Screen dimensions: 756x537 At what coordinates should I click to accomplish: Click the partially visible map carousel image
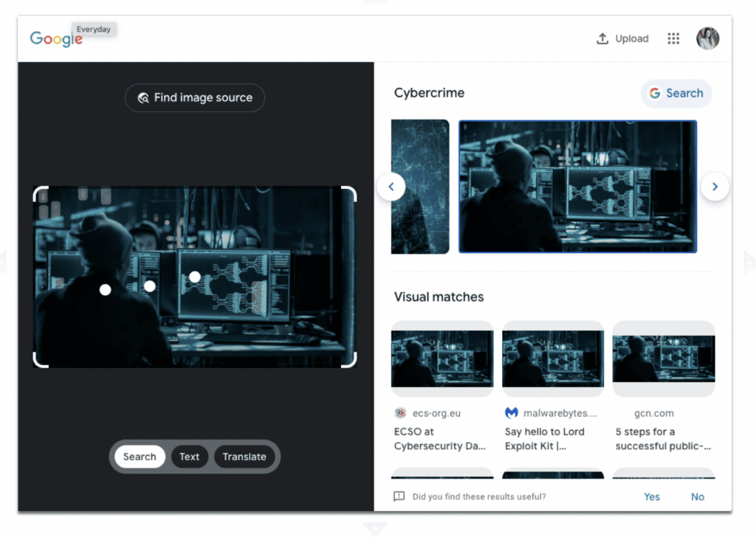[420, 187]
